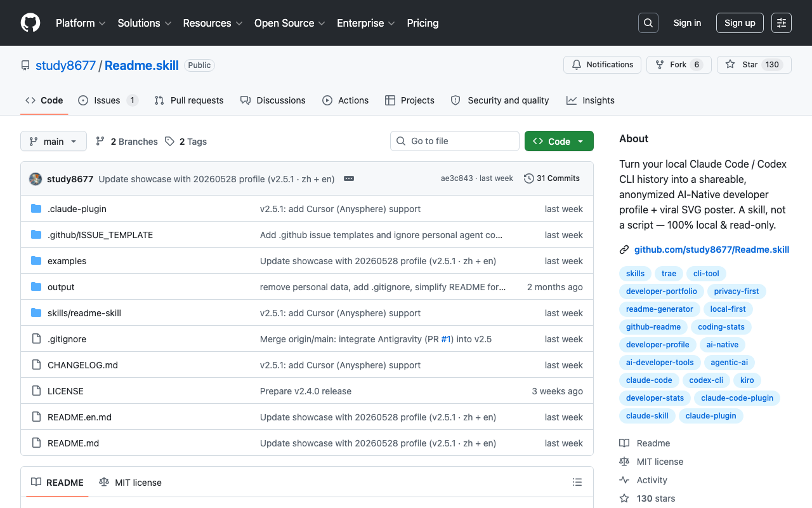Open the Platform menu in header

click(81, 23)
